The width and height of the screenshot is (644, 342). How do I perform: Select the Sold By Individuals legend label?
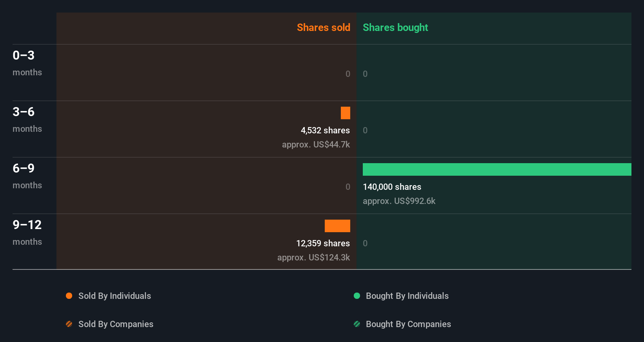pyautogui.click(x=115, y=296)
